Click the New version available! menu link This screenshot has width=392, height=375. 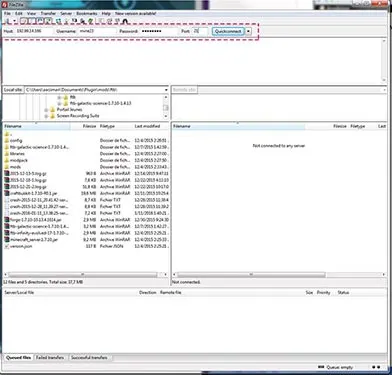point(135,13)
